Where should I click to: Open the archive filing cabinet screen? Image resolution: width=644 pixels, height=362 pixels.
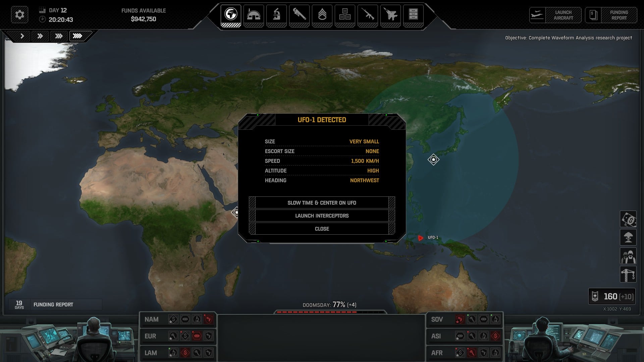(x=413, y=15)
